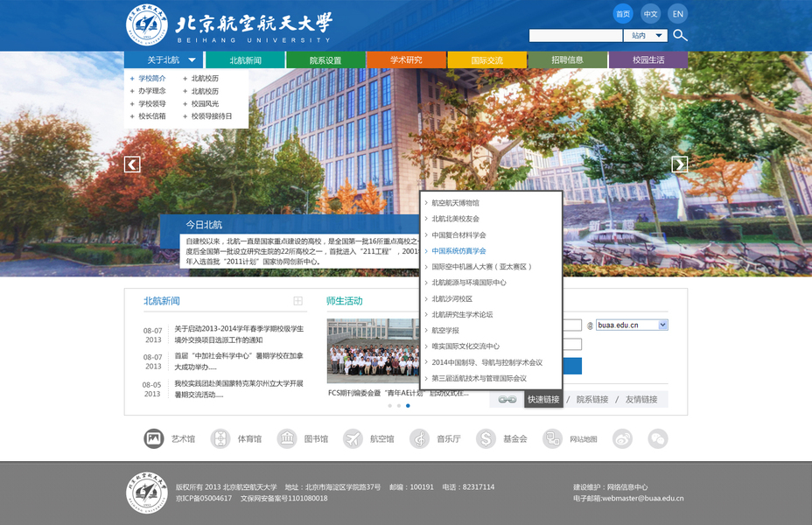The width and height of the screenshot is (812, 525).
Task: Open 北航能源与环境国际中心 link
Action: click(x=469, y=283)
